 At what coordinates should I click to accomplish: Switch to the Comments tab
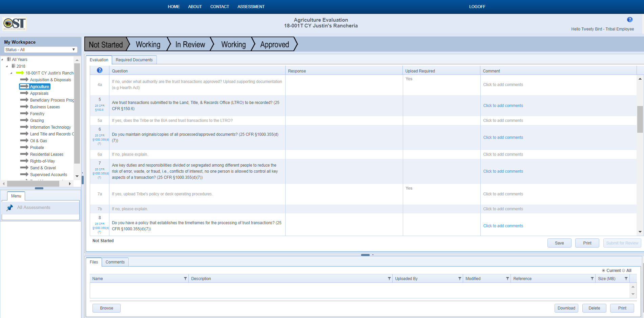coord(115,262)
